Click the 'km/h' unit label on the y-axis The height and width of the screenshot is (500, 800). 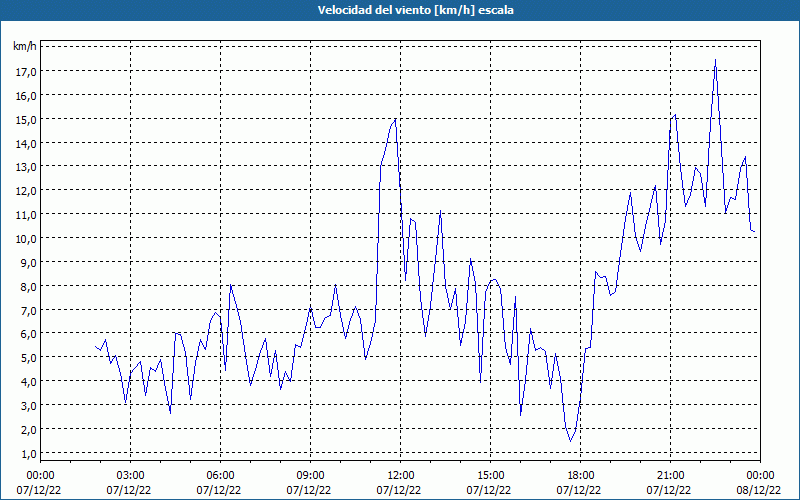pos(25,46)
